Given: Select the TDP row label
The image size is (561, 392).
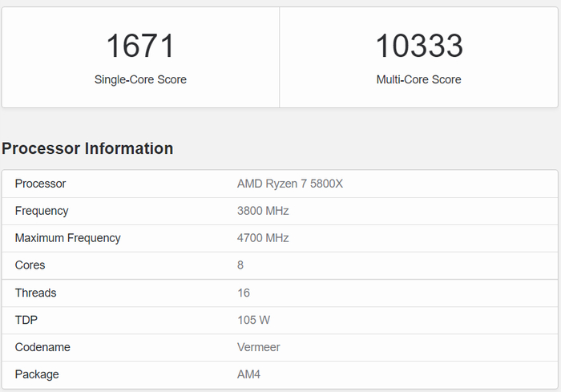Looking at the screenshot, I should click(x=26, y=320).
